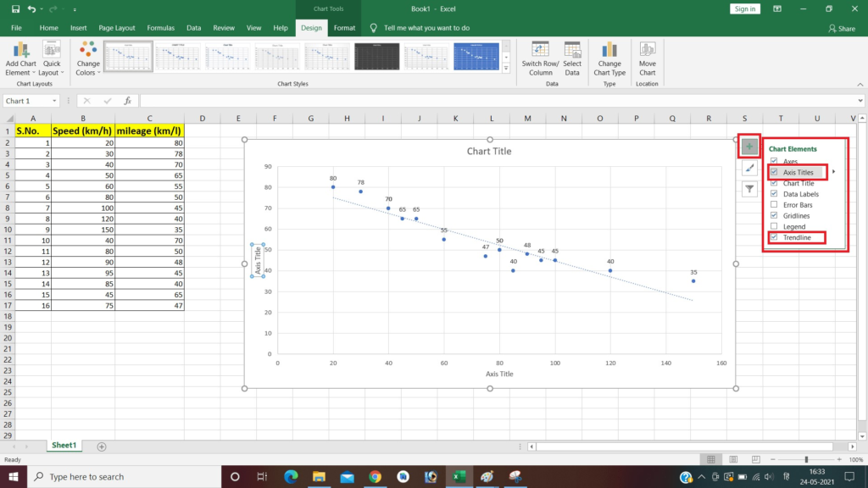Toggle the Gridlines checkbox
Viewport: 868px width, 488px height.
(x=774, y=215)
